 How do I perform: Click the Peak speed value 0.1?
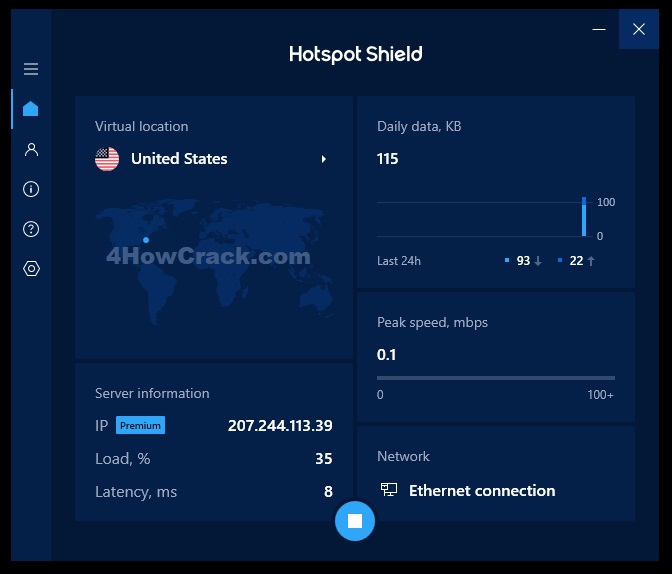[386, 355]
